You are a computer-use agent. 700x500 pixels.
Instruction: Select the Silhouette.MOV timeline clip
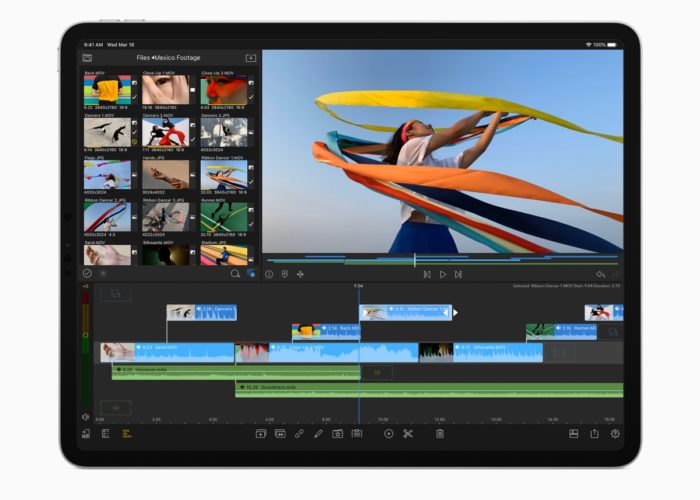point(481,352)
